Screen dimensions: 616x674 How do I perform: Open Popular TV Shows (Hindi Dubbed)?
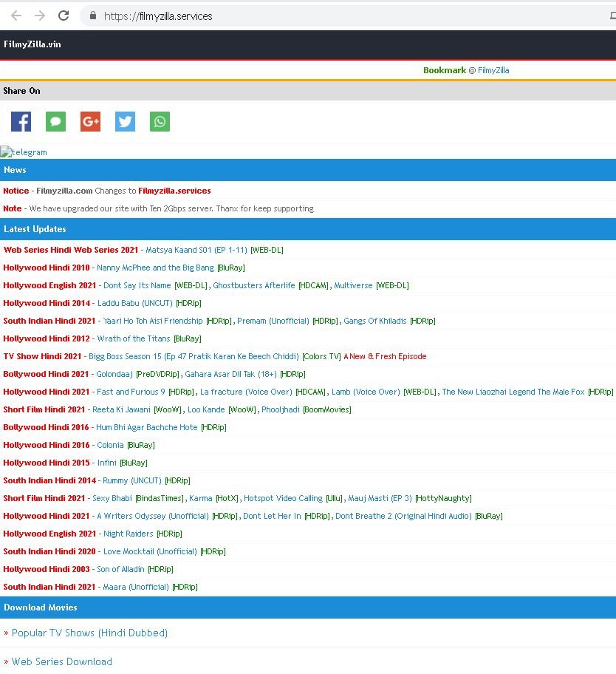89,633
